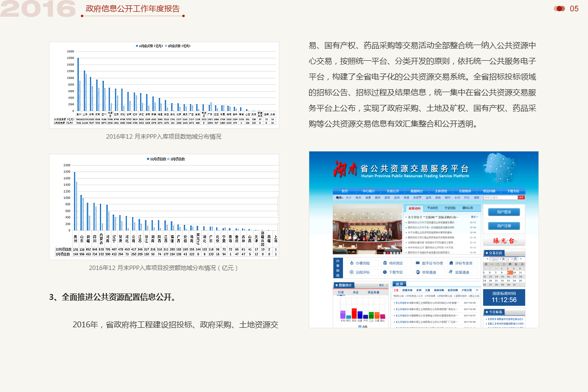Click the keyword search input field
588x392 pixels.
[500, 197]
